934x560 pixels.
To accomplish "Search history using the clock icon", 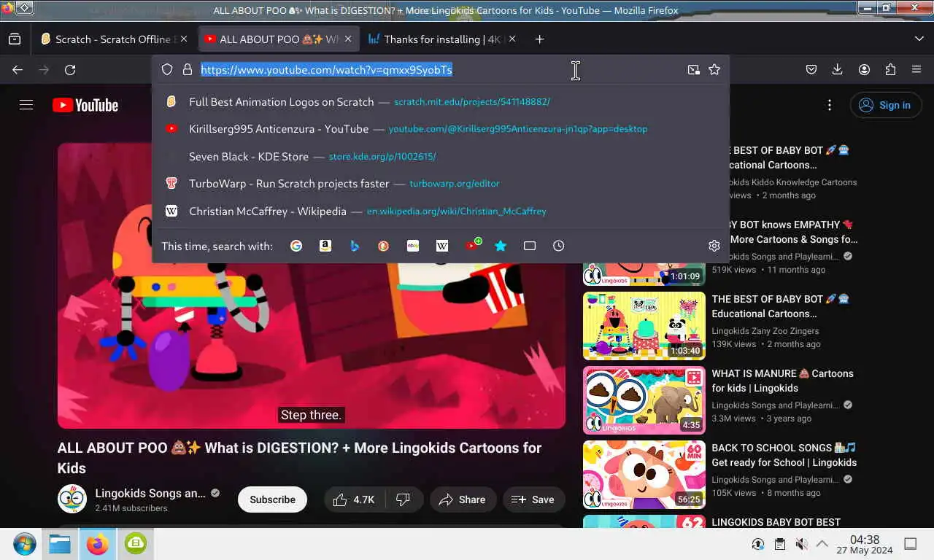I will click(559, 246).
